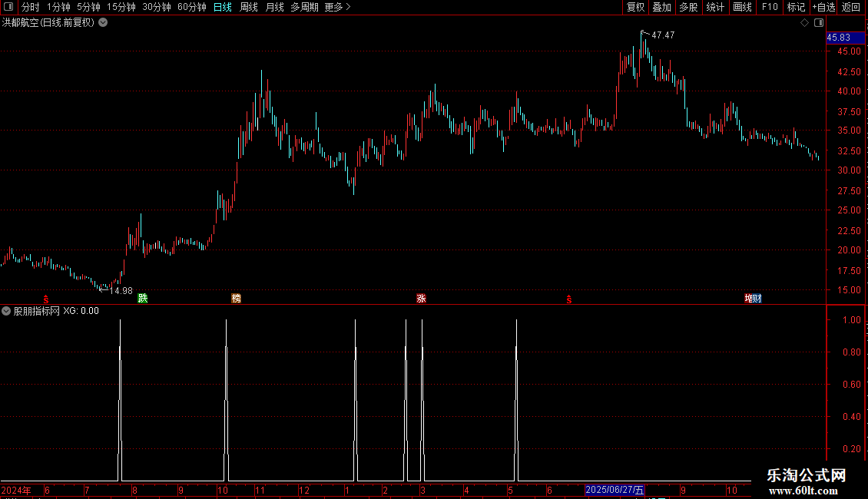This screenshot has width=868, height=499.
Task: Select the 15分钟 period
Action: coord(121,7)
